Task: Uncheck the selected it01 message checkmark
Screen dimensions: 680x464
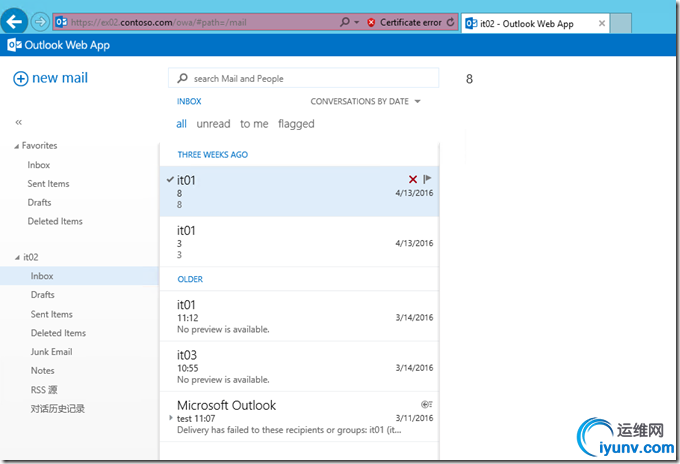Action: [170, 180]
